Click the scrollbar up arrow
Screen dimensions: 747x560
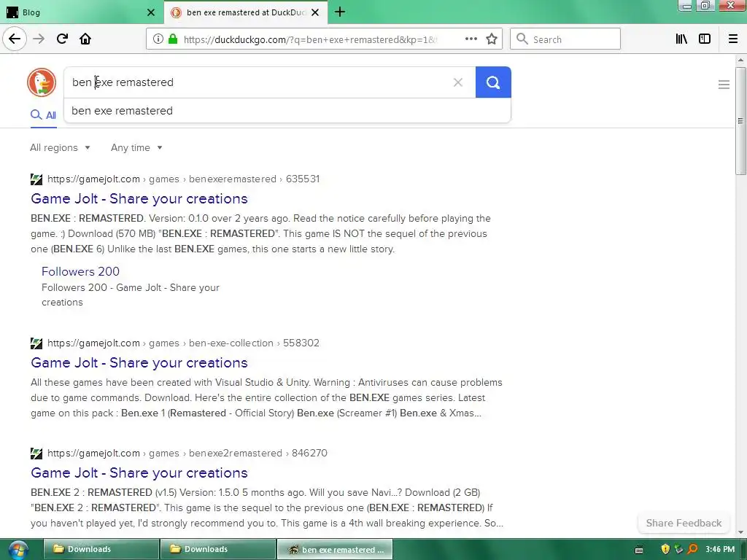[x=740, y=60]
